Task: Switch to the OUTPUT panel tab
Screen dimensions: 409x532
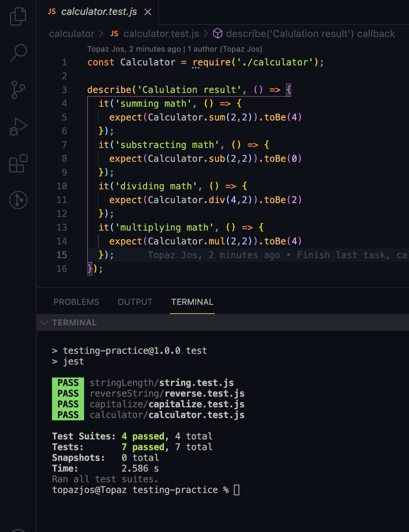Action: (135, 302)
